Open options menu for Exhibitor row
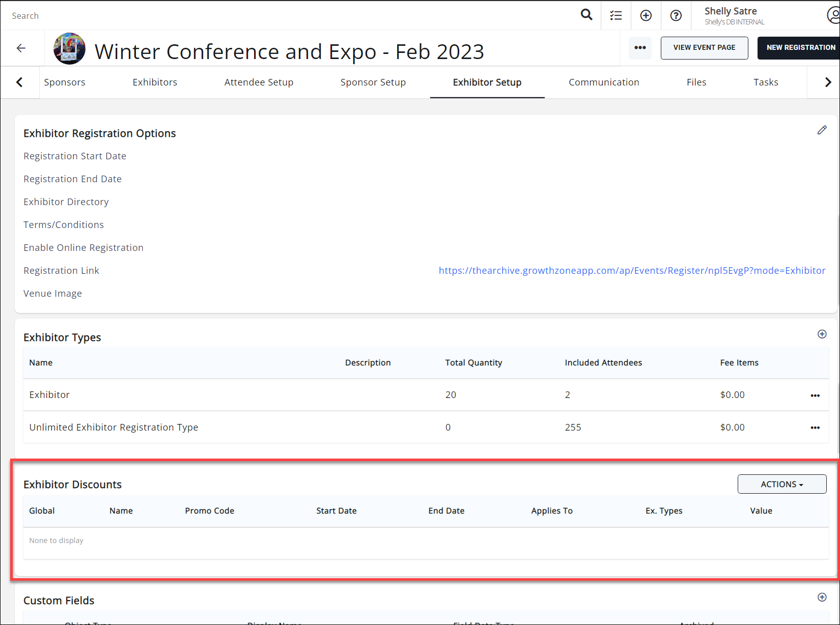The width and height of the screenshot is (840, 625). pos(815,395)
